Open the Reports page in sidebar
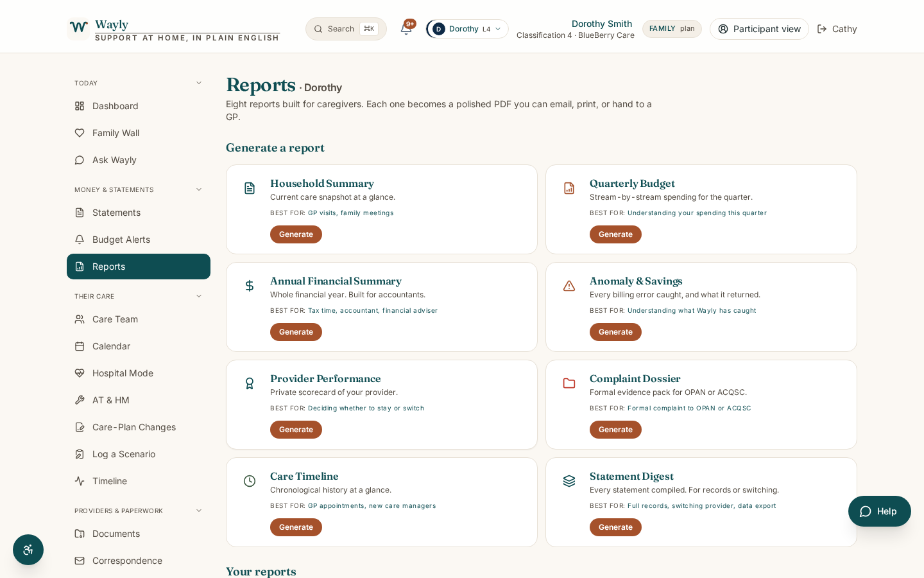This screenshot has width=924, height=578. point(139,267)
